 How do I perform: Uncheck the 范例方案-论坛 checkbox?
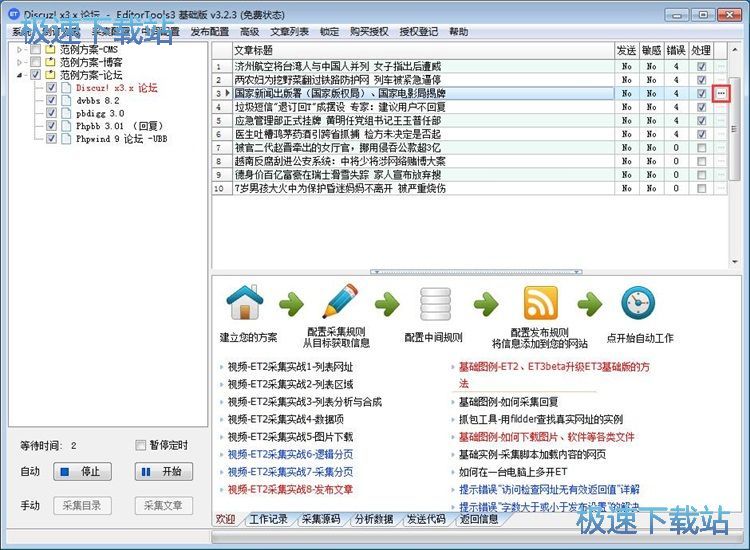click(35, 75)
